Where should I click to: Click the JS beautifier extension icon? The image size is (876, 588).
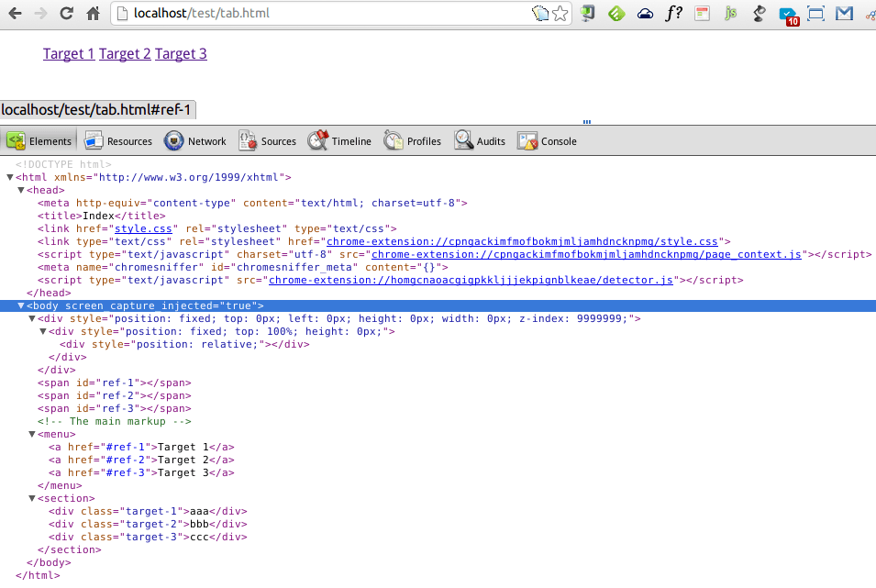tap(730, 14)
